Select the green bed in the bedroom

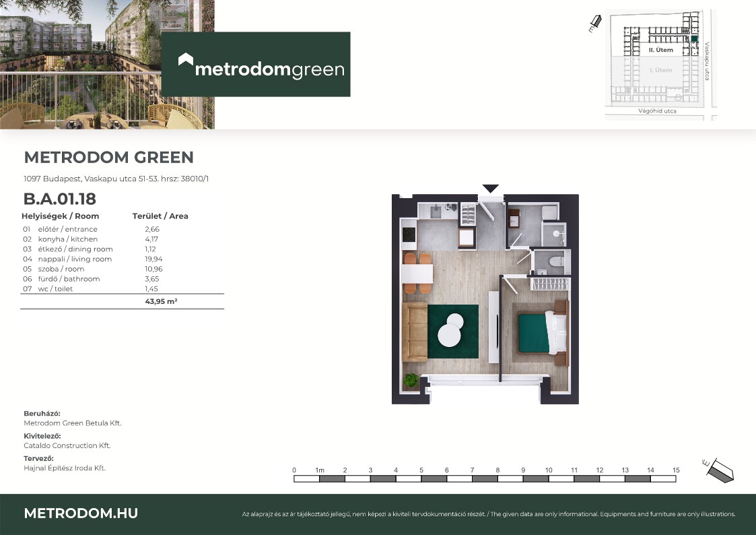543,333
